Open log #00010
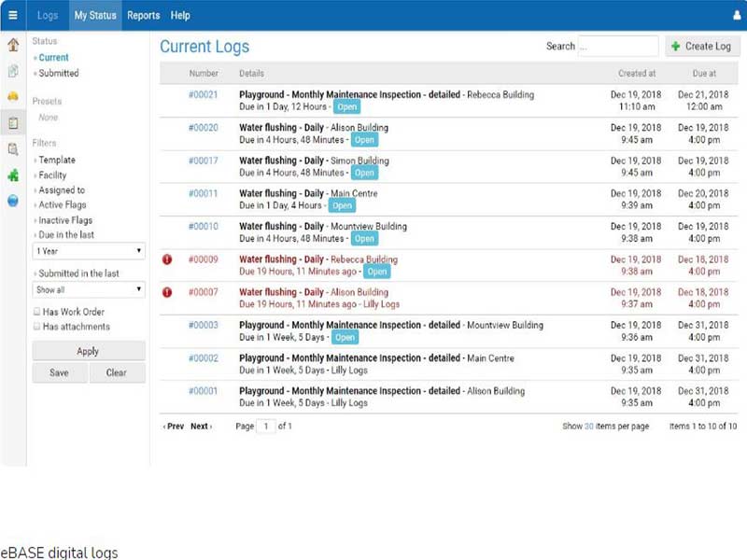 [203, 226]
